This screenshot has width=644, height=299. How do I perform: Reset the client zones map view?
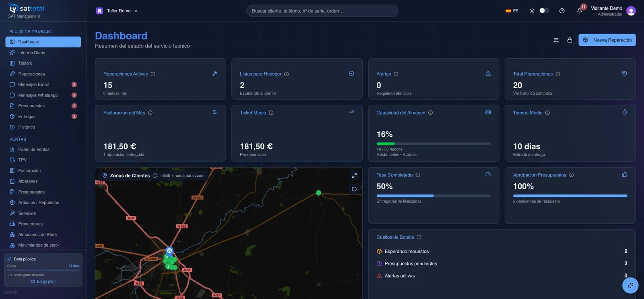[354, 189]
